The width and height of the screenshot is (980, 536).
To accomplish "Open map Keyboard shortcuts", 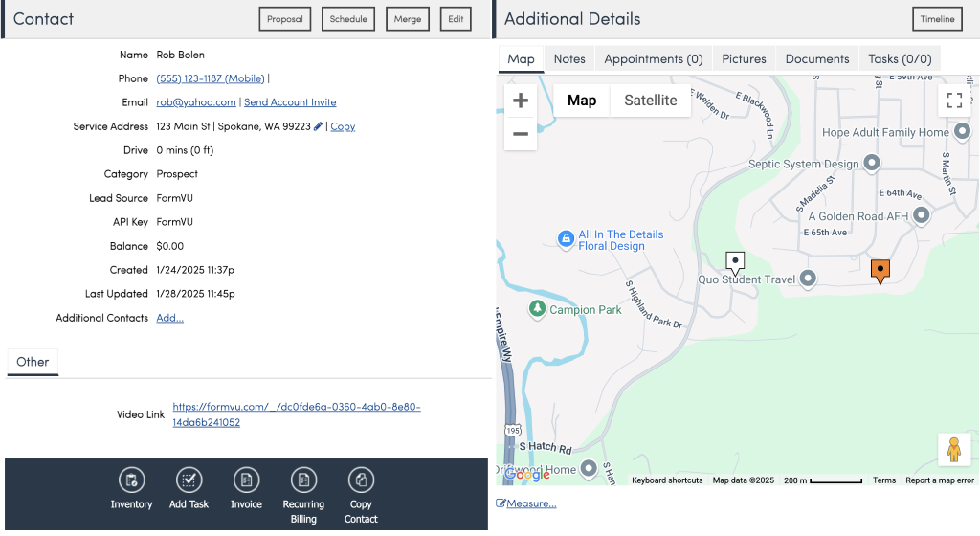I will tap(667, 480).
